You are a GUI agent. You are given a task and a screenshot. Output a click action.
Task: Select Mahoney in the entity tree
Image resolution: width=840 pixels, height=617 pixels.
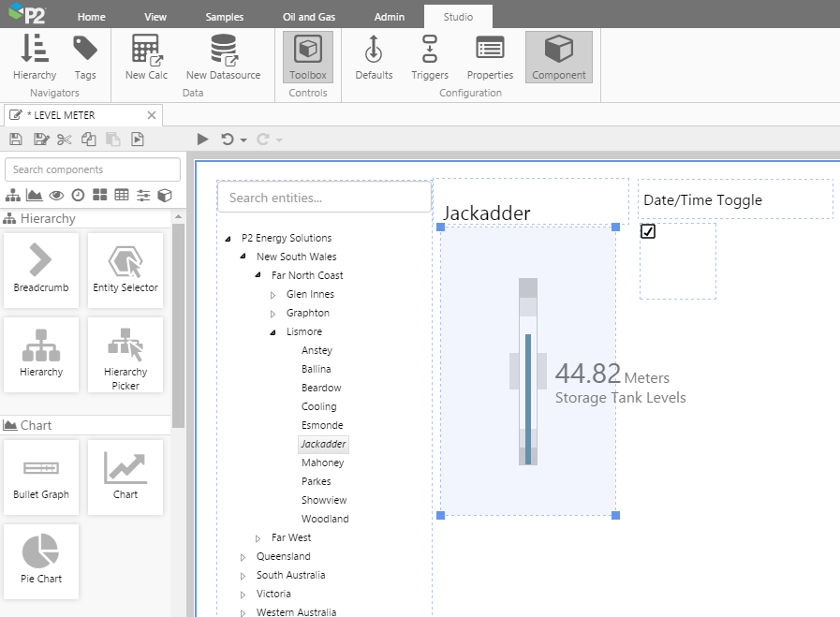pos(322,463)
